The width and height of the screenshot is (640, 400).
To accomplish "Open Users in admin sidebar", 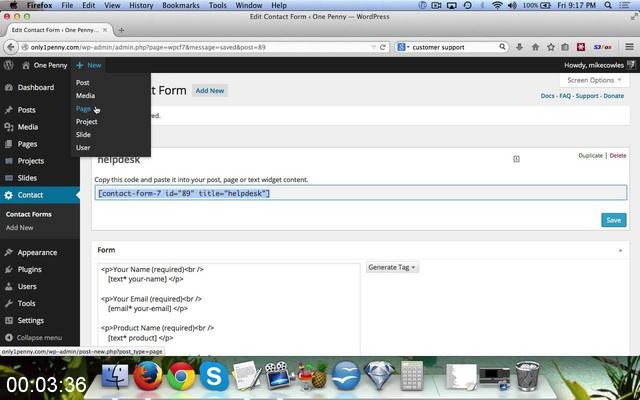I will click(27, 287).
